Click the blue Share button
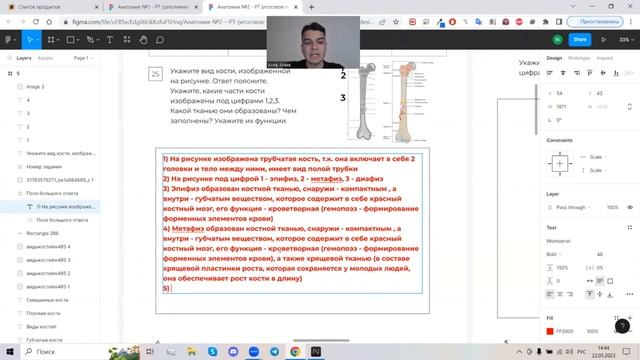Viewport: 640px width, 360px height. [580, 40]
